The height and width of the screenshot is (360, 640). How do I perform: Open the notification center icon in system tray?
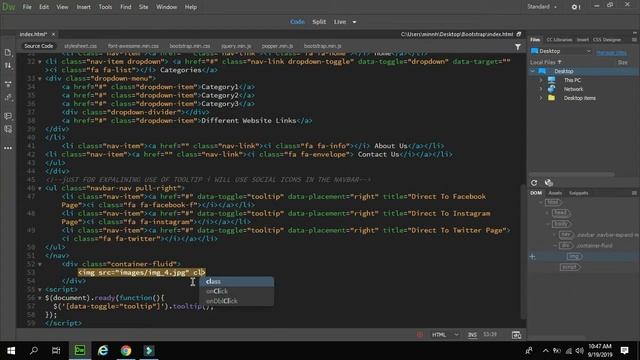click(x=624, y=351)
